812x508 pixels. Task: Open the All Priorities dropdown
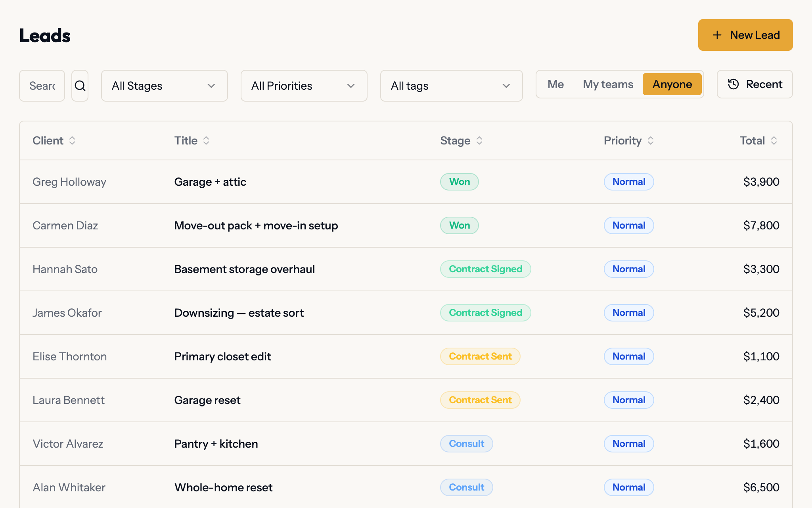304,86
